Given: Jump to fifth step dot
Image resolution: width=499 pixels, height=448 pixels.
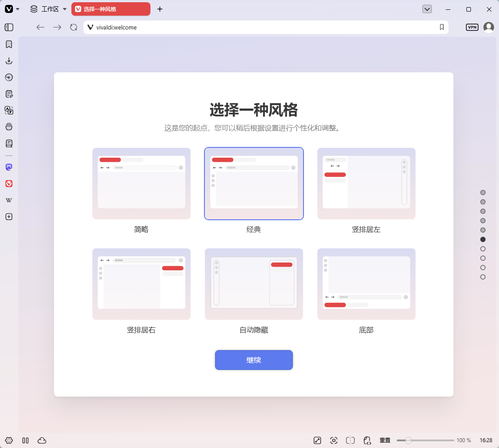Looking at the screenshot, I should pyautogui.click(x=483, y=230).
